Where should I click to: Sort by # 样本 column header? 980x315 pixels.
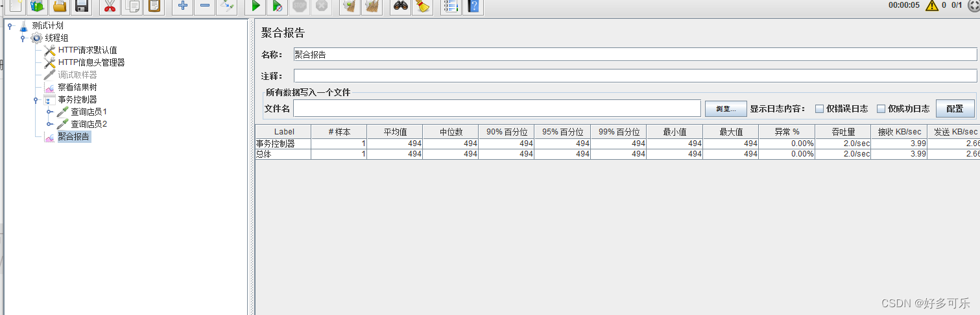pyautogui.click(x=339, y=131)
